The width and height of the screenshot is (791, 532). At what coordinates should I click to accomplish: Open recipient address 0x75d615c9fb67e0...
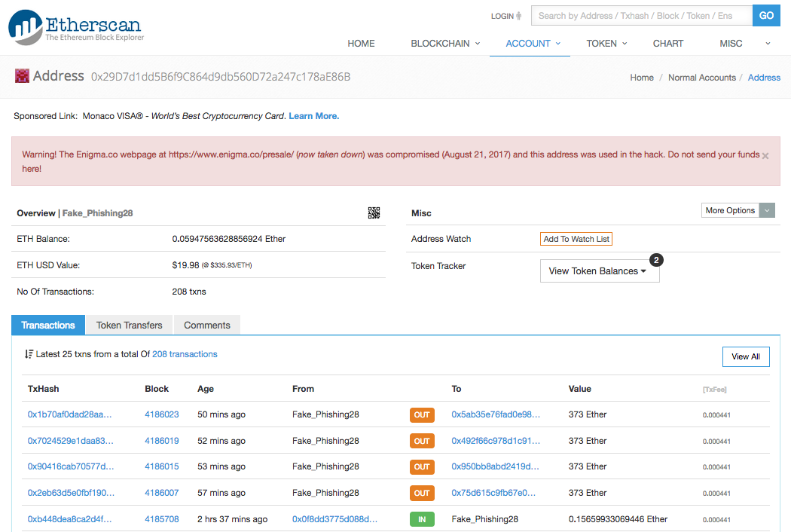[493, 493]
